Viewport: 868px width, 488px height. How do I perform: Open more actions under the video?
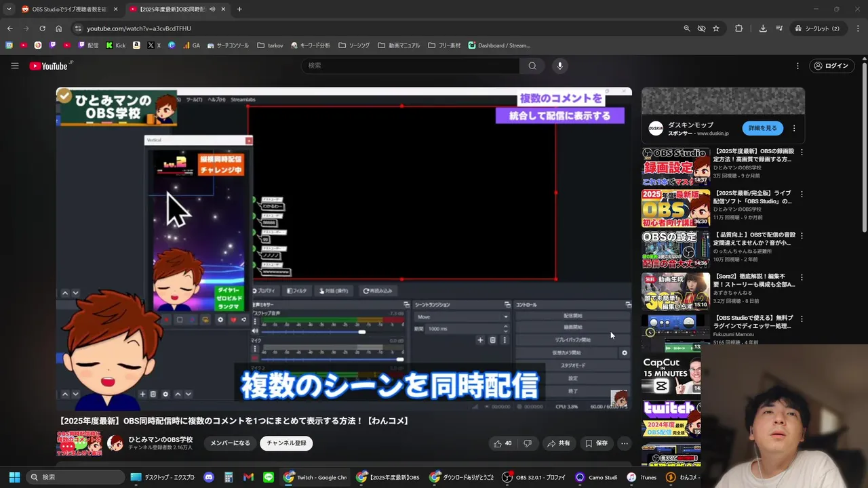pyautogui.click(x=625, y=443)
